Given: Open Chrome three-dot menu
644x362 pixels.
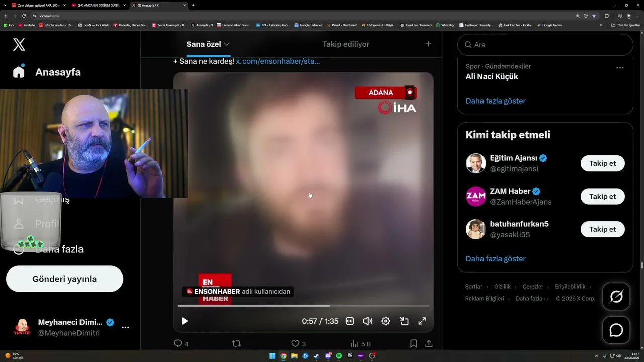Looking at the screenshot, I should 638,16.
